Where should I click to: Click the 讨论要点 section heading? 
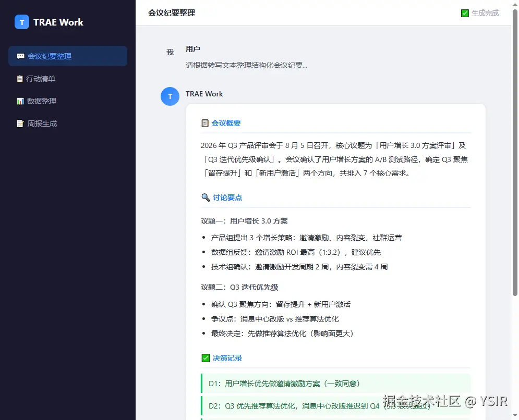[x=227, y=197]
